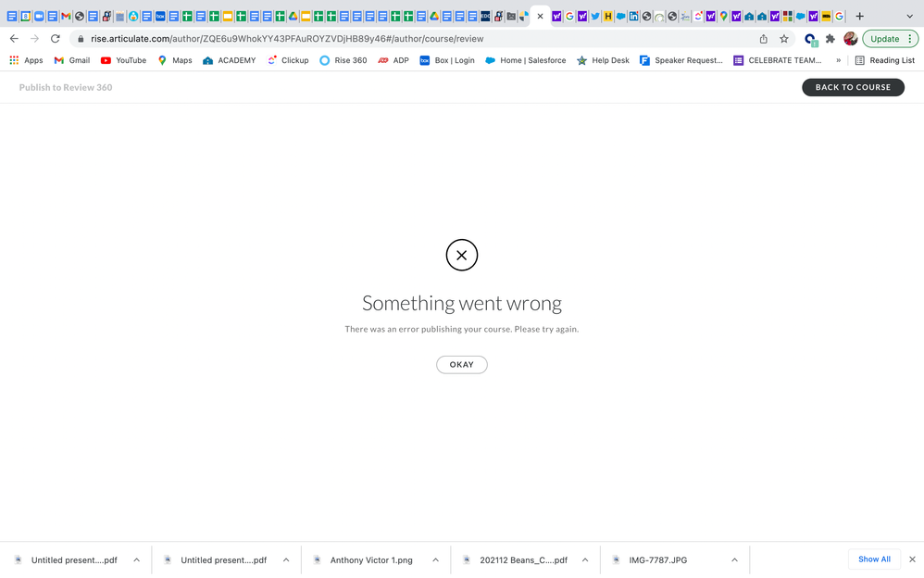The width and height of the screenshot is (924, 578).
Task: Open the Home | Salesforce bookmark
Action: tap(525, 60)
